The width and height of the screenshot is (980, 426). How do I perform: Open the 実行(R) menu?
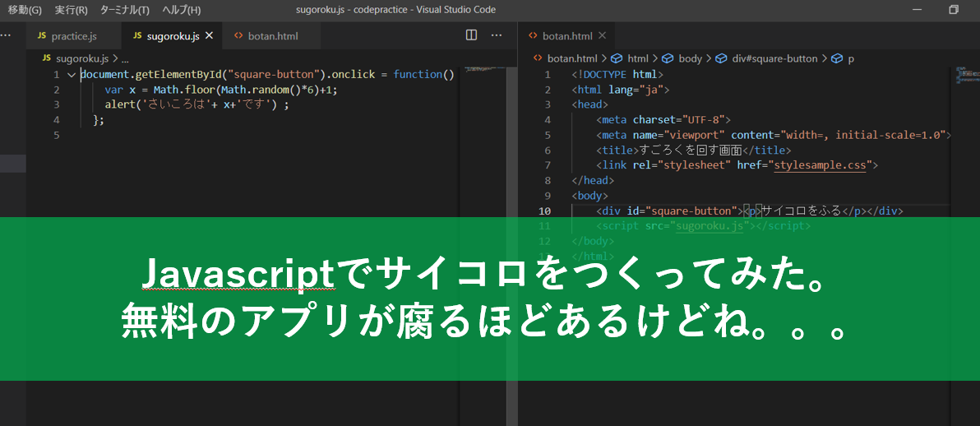(x=71, y=10)
